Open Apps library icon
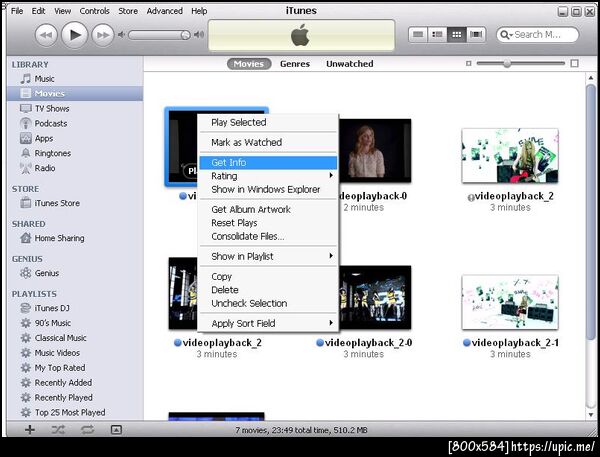Screen dimensions: 600x457 coord(26,138)
